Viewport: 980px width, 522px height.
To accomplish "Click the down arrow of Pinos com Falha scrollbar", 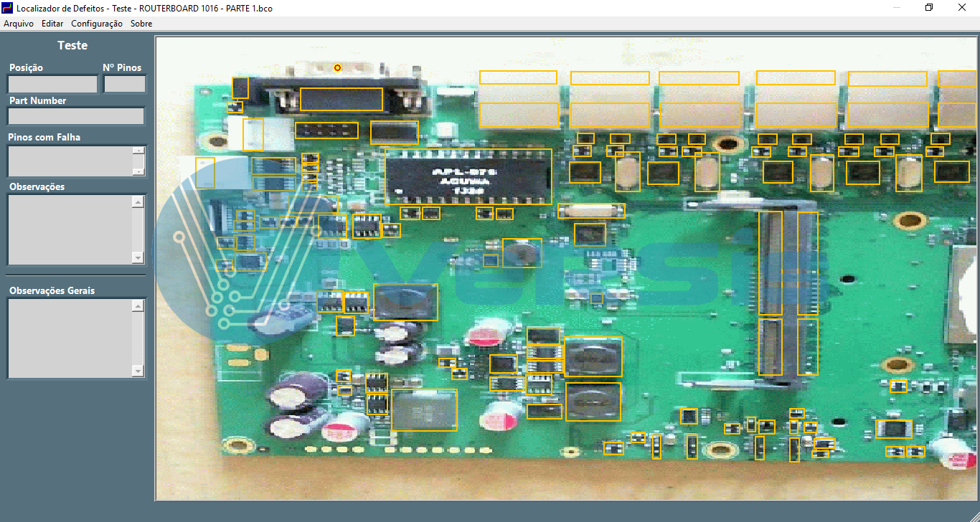I will point(138,171).
